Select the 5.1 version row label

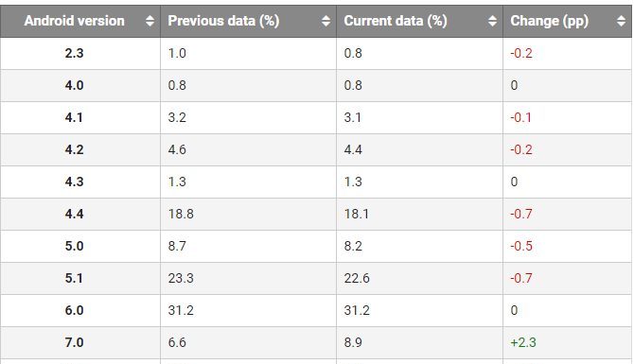(74, 278)
